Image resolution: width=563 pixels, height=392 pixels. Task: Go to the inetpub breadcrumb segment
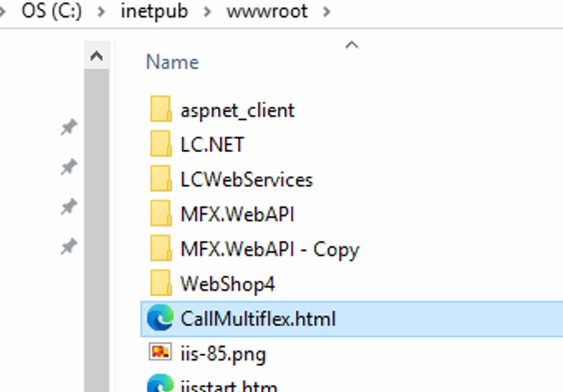[x=157, y=14]
